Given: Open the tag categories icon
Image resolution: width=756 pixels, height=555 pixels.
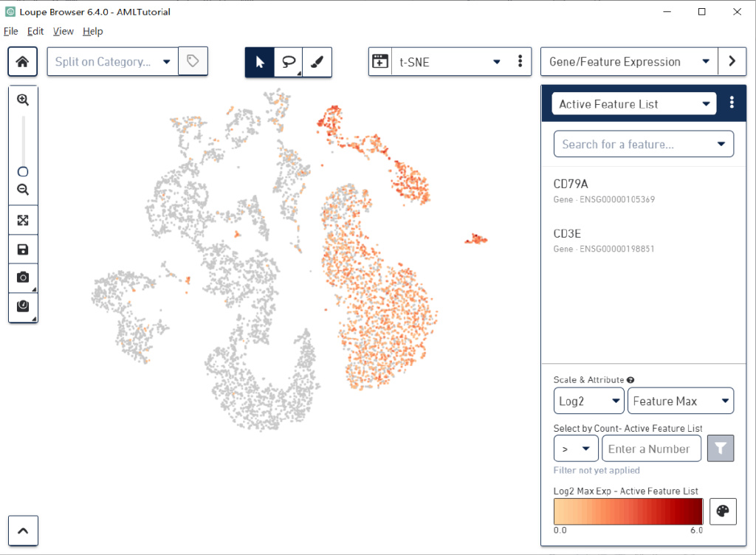Looking at the screenshot, I should (x=193, y=62).
